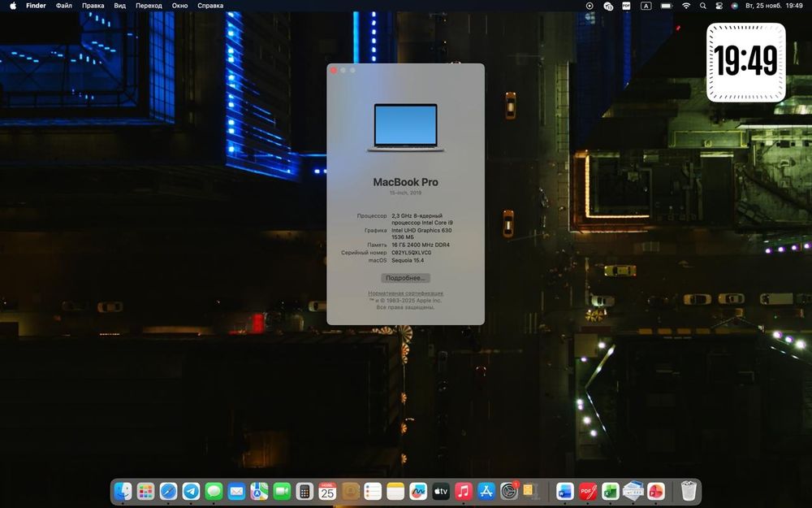
Task: Open the Вид menu
Action: pos(119,6)
